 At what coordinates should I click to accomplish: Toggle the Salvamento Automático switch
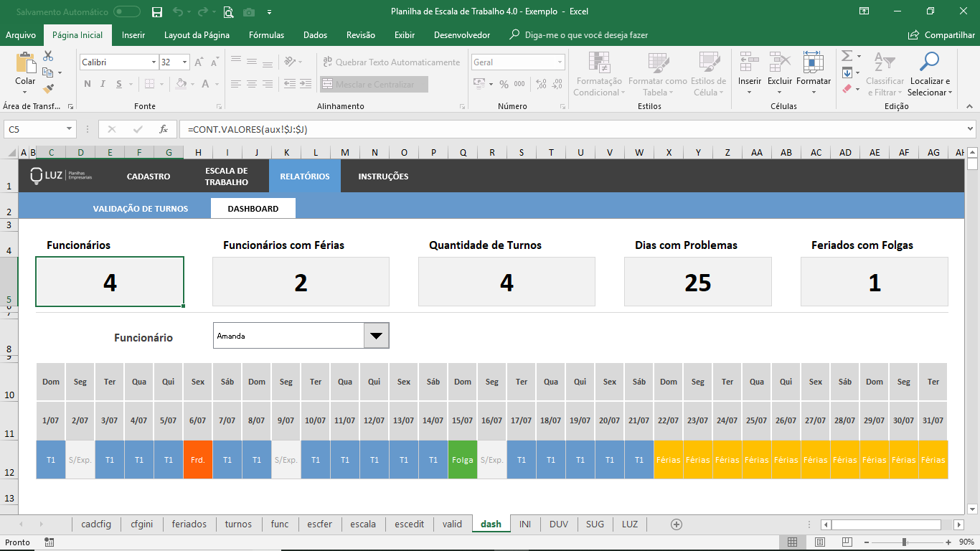tap(127, 12)
